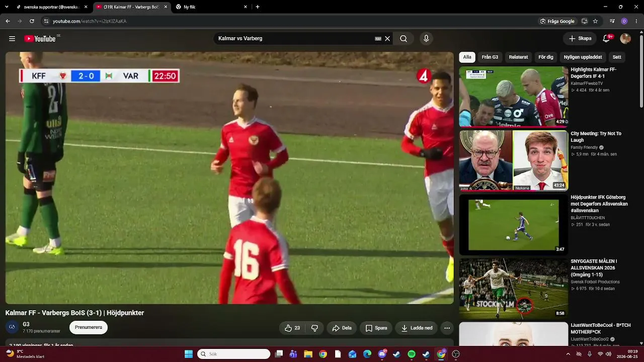This screenshot has height=362, width=644.
Task: View site information for youtube.com
Action: pos(46,21)
